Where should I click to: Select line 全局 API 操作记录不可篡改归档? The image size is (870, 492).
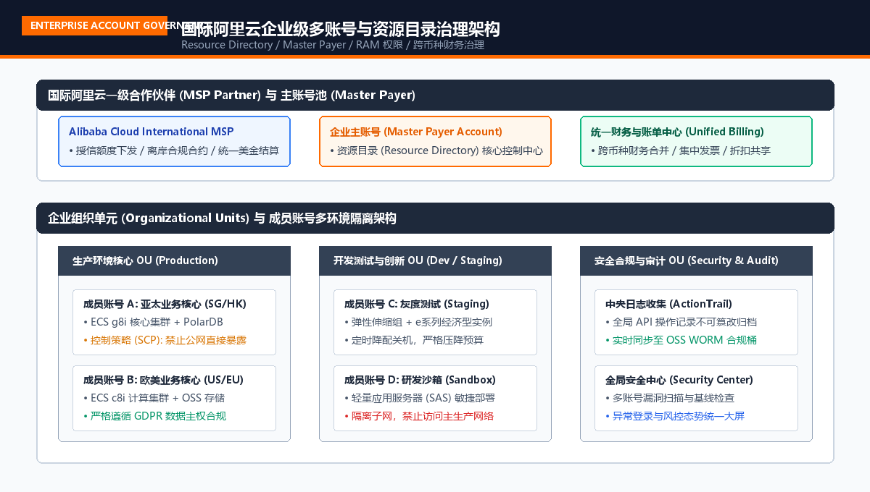681,322
